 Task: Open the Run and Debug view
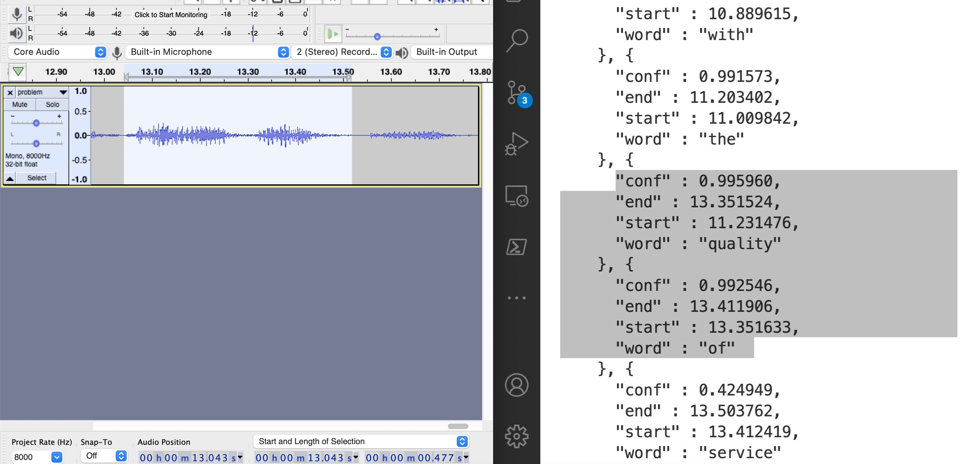517,144
